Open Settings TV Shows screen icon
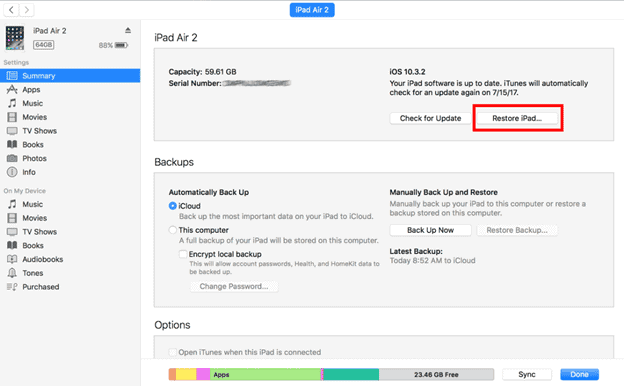The height and width of the screenshot is (386, 624). click(12, 131)
